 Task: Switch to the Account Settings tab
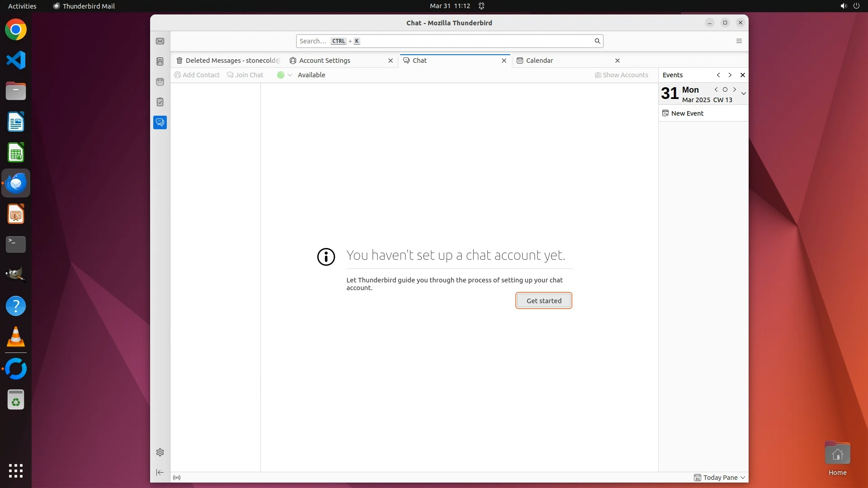[x=325, y=61]
